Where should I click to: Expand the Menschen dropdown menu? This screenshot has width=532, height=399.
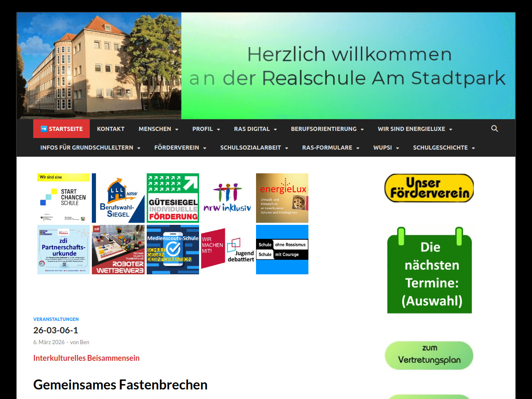coord(158,129)
